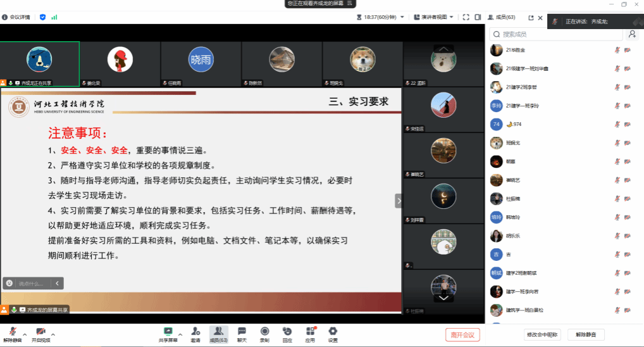Unmute microphone with 解除静音 toolbar button
Screen dimensions: 644x347
[x=12, y=333]
